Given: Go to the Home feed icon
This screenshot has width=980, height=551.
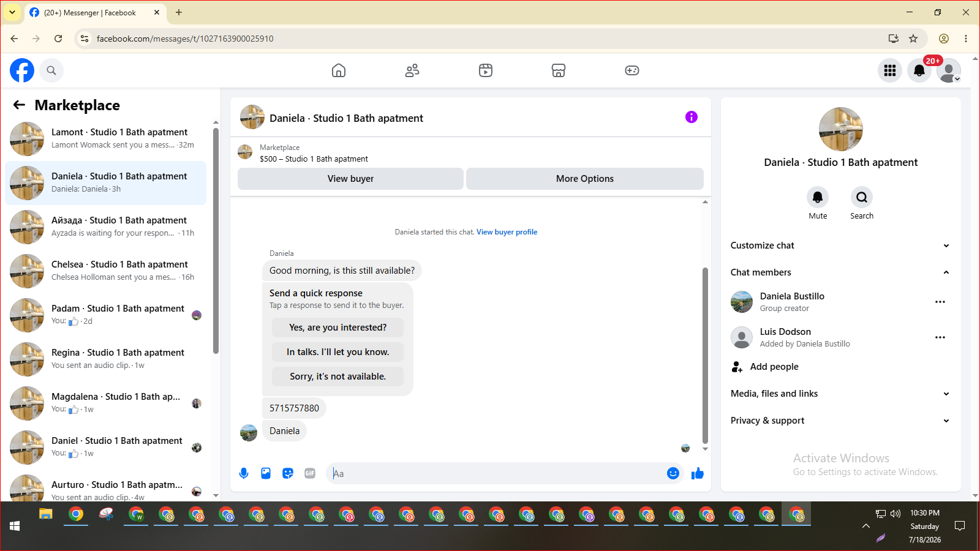Looking at the screenshot, I should [339, 70].
